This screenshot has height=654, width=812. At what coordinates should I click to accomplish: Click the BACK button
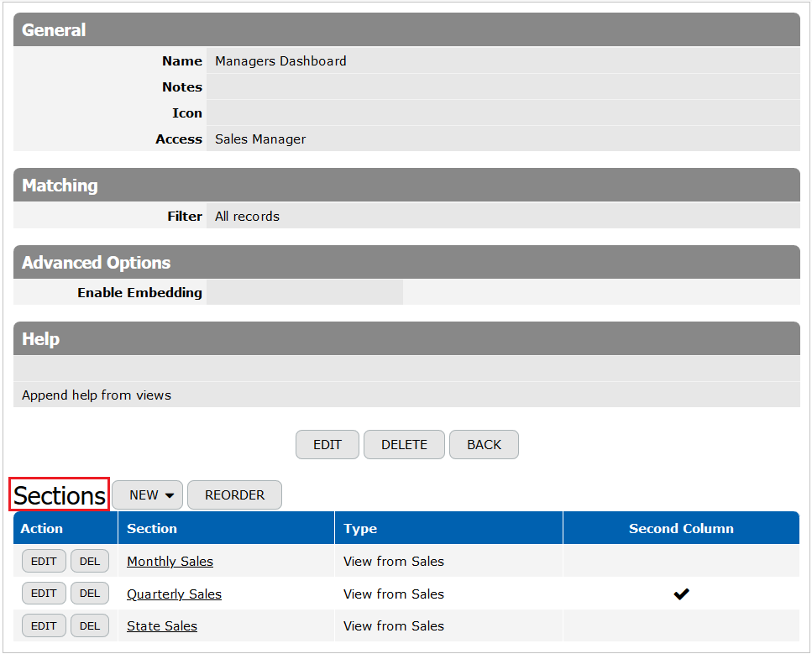tap(484, 444)
